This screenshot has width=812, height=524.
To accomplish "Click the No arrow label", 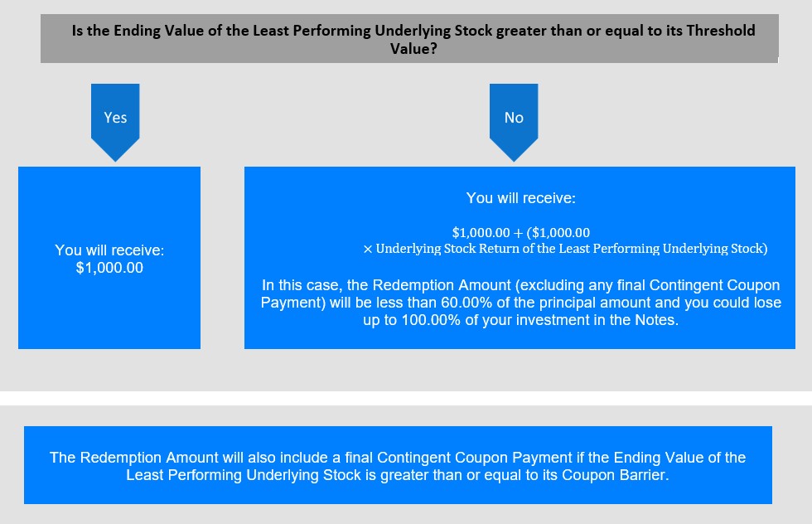I will 514,118.
